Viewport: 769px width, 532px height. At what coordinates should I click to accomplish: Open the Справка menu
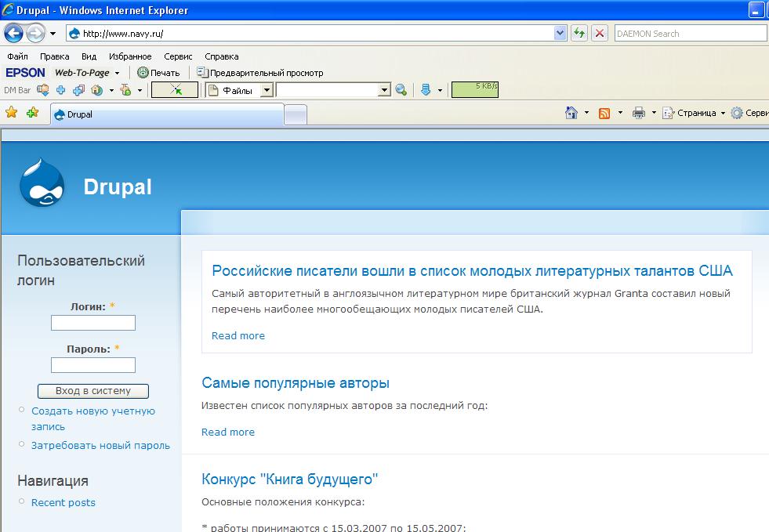(222, 56)
